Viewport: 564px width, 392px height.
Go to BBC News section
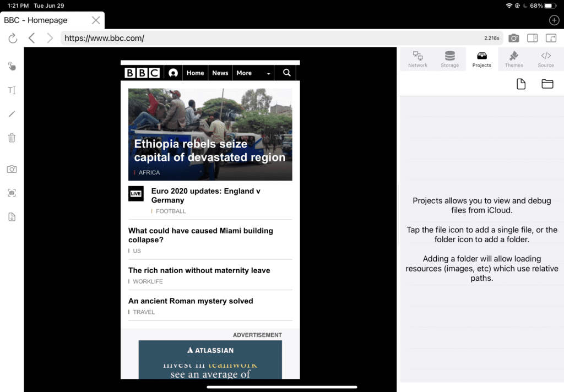click(220, 73)
